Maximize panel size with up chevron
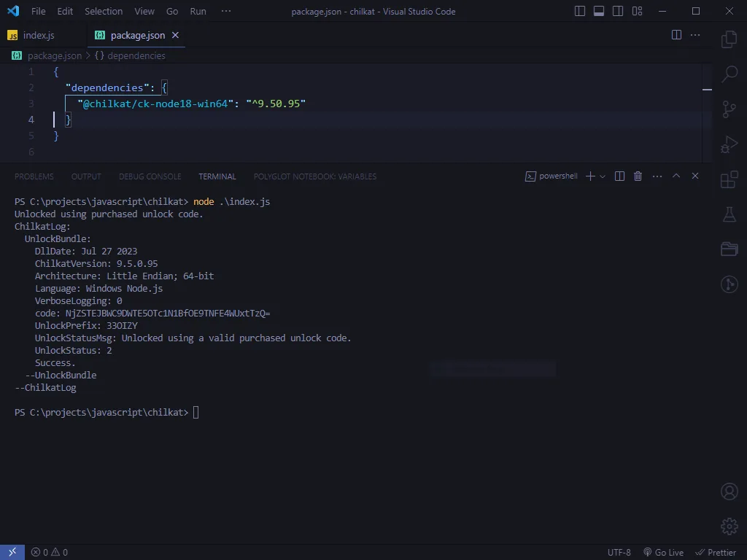 coord(676,176)
